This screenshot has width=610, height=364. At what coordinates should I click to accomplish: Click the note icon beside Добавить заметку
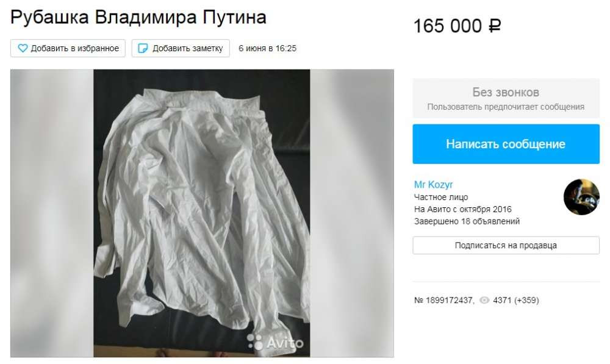coord(143,48)
